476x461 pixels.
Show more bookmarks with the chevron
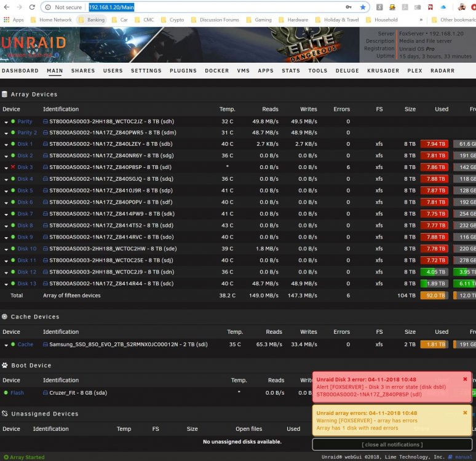pos(421,20)
